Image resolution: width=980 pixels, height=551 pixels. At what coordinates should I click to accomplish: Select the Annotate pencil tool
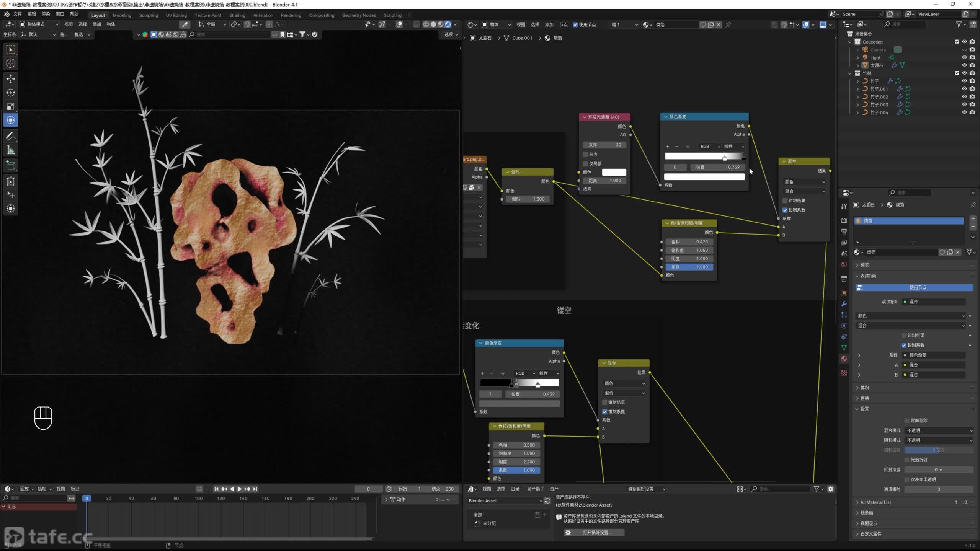click(x=11, y=136)
